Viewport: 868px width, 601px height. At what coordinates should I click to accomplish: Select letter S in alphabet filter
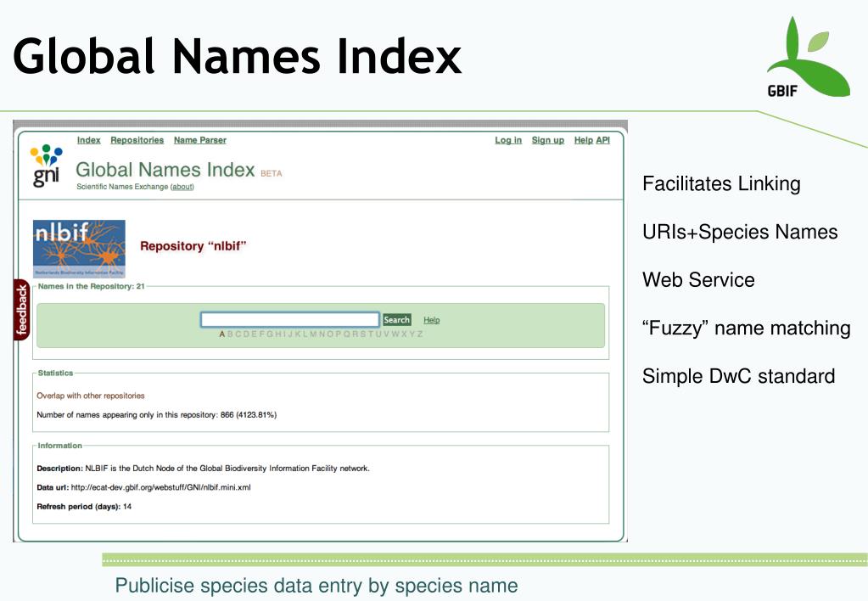coord(363,334)
